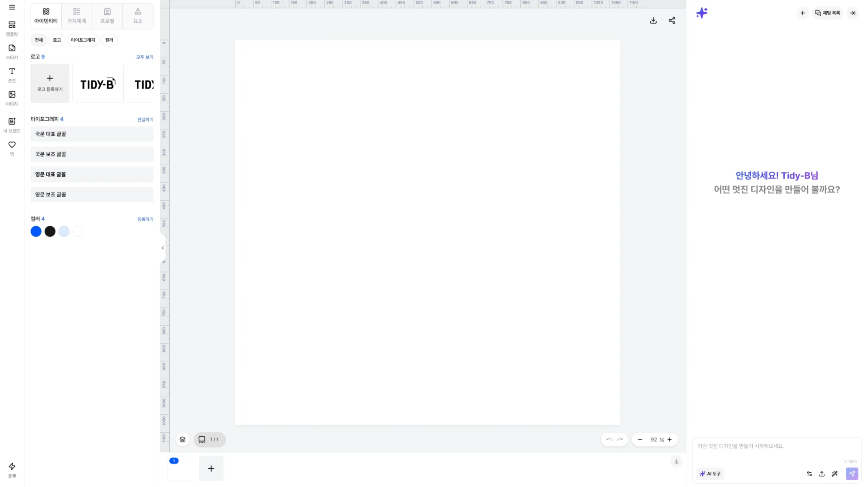Open the 채팅 목록 chat list
This screenshot has width=868, height=487.
tap(827, 13)
